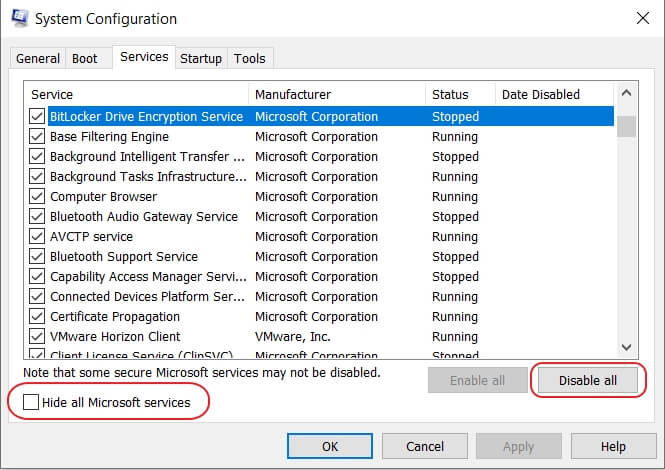Uncheck Bluetooth Support Service checkbox

pos(37,257)
